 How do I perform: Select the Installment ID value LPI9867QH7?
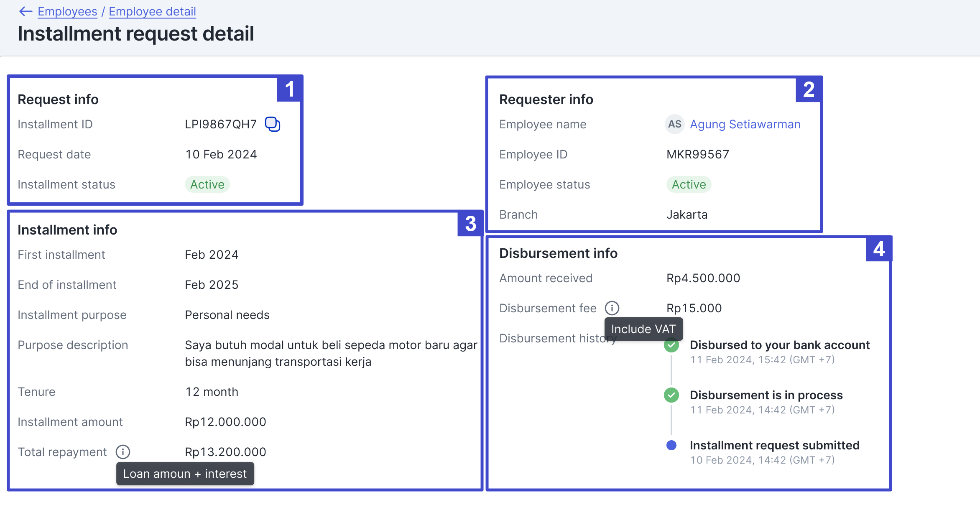tap(221, 124)
